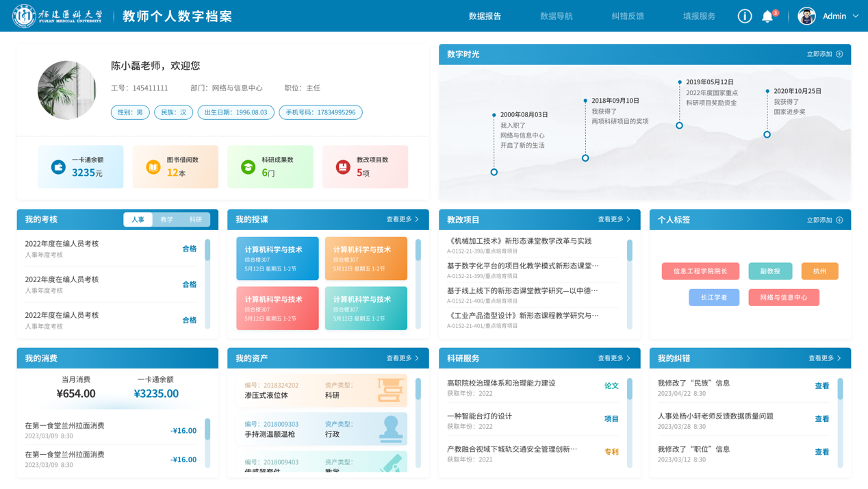Image resolution: width=868 pixels, height=489 pixels.
Task: Click 查看 for 人事处杨小轩 feedback entry
Action: pyautogui.click(x=821, y=419)
